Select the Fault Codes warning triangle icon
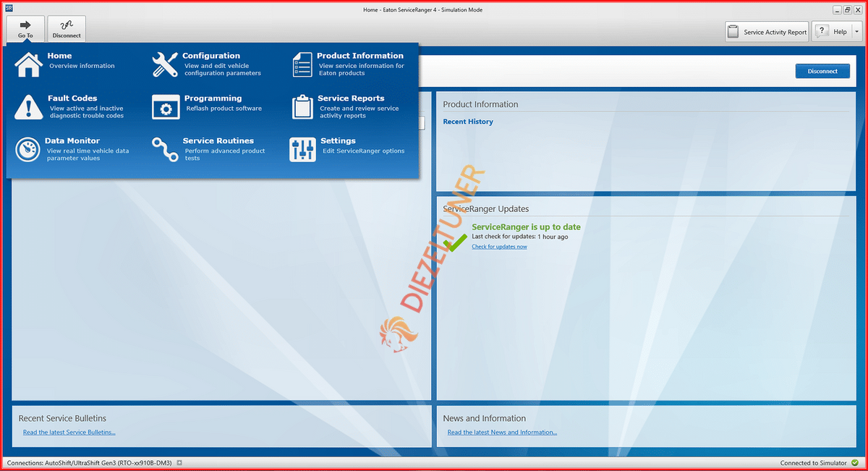The width and height of the screenshot is (868, 471). pyautogui.click(x=29, y=107)
